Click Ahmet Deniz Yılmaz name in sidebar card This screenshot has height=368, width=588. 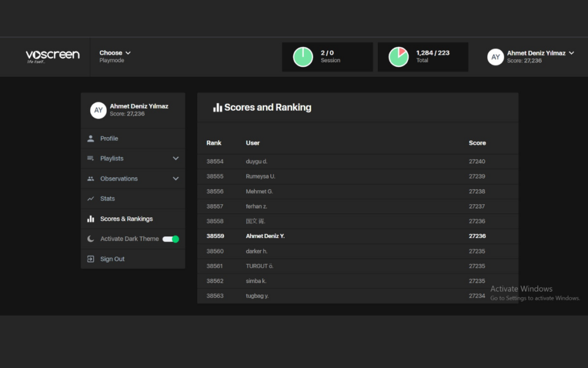(x=139, y=106)
